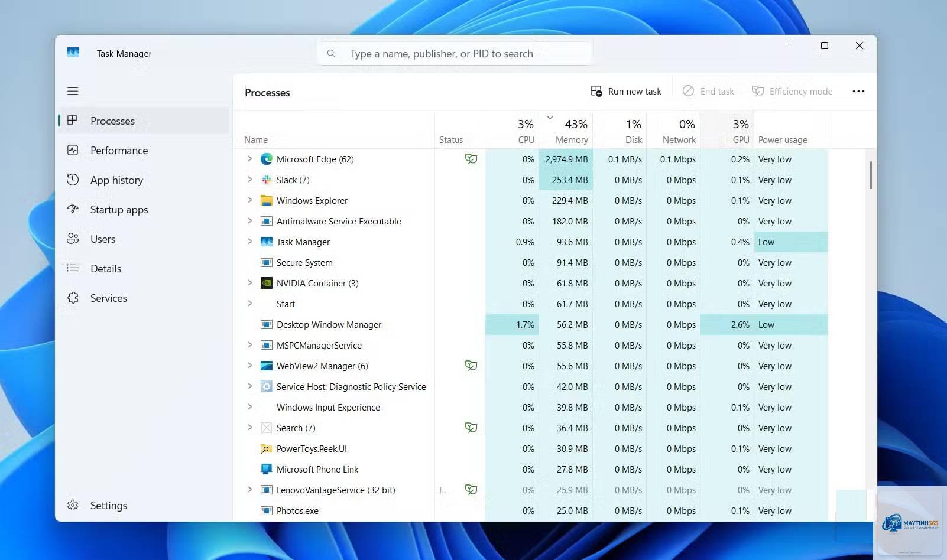This screenshot has height=560, width=947.
Task: Click the Search process icon
Action: pos(267,428)
